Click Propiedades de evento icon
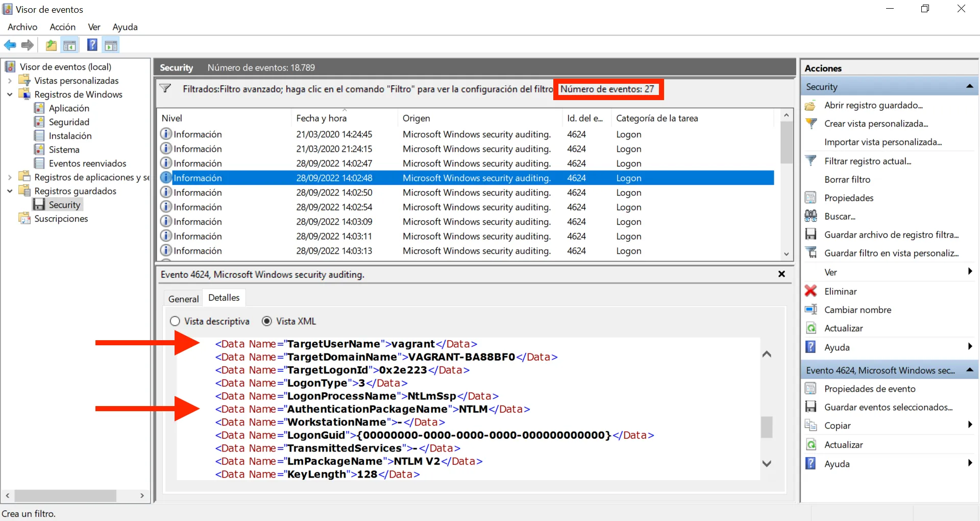The height and width of the screenshot is (521, 980). click(811, 389)
